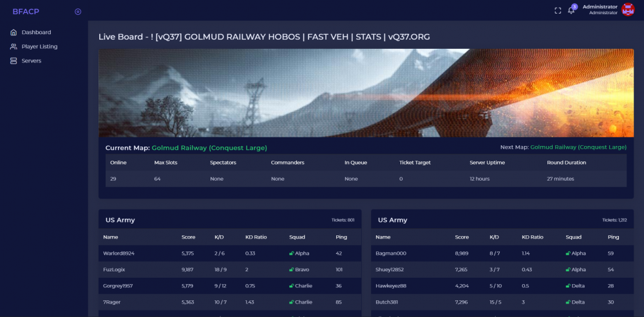Image resolution: width=644 pixels, height=317 pixels.
Task: Click the Player Listing users icon
Action: coord(14,46)
